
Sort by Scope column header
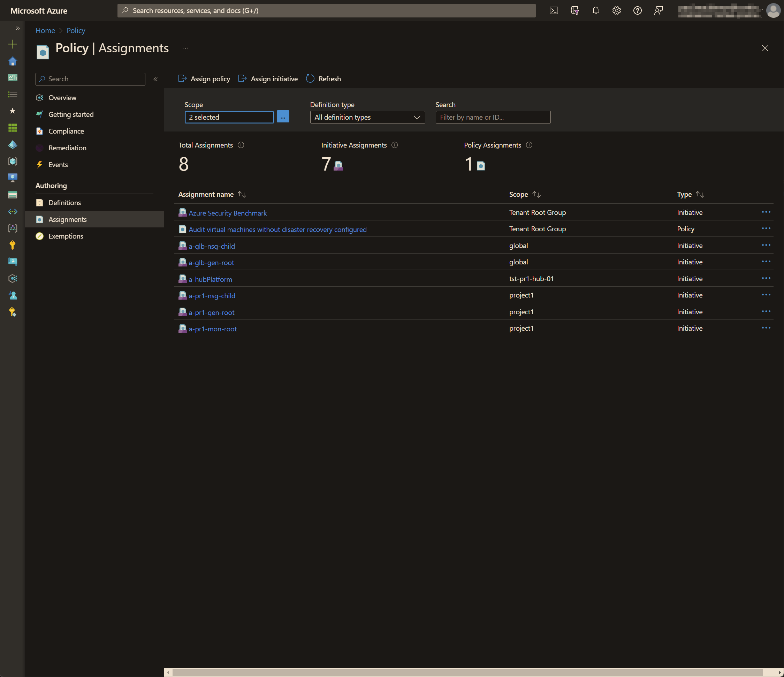[525, 194]
